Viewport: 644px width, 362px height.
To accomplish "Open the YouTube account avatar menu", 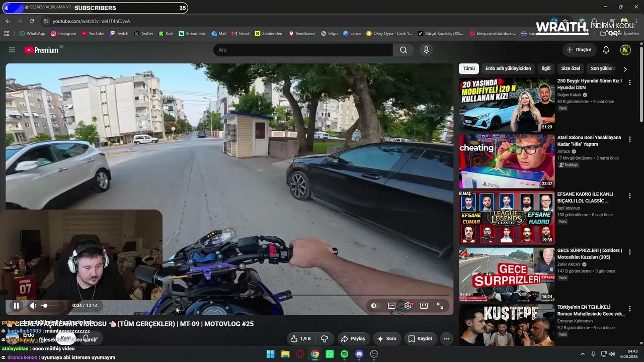I will [625, 50].
